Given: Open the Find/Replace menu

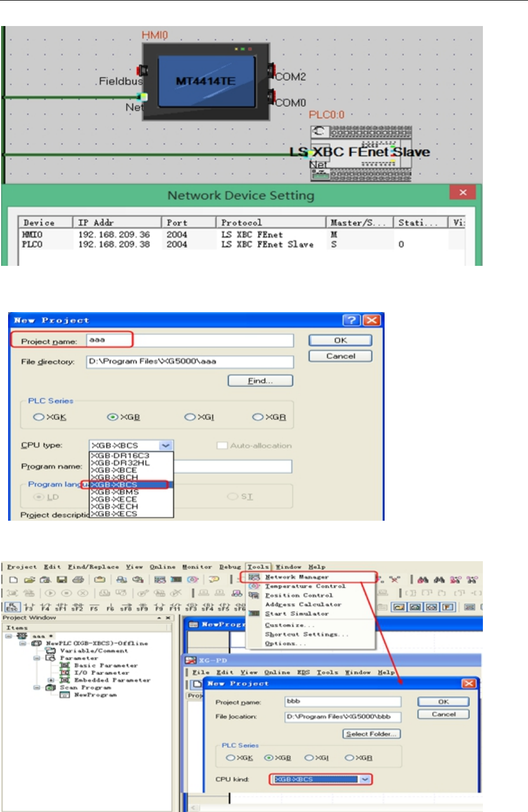Looking at the screenshot, I should 93,567.
